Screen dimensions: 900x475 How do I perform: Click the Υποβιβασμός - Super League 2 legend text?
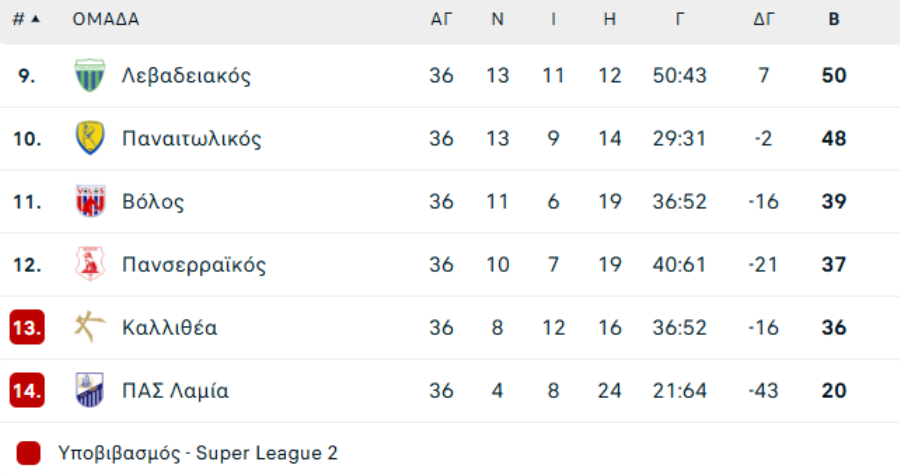(197, 453)
